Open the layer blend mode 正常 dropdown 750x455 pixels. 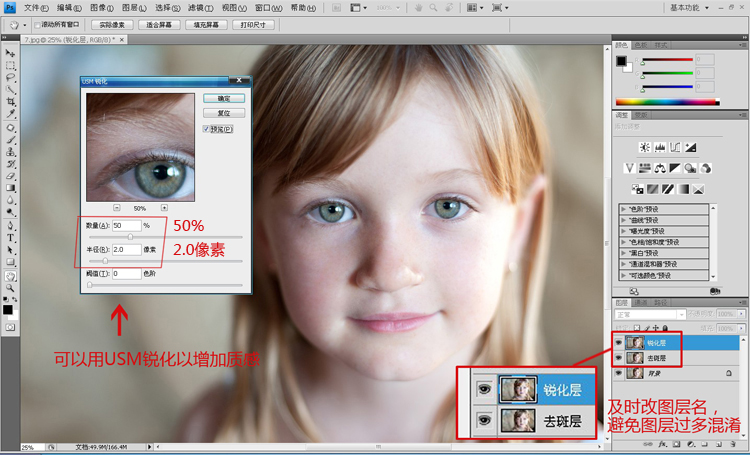(x=650, y=314)
